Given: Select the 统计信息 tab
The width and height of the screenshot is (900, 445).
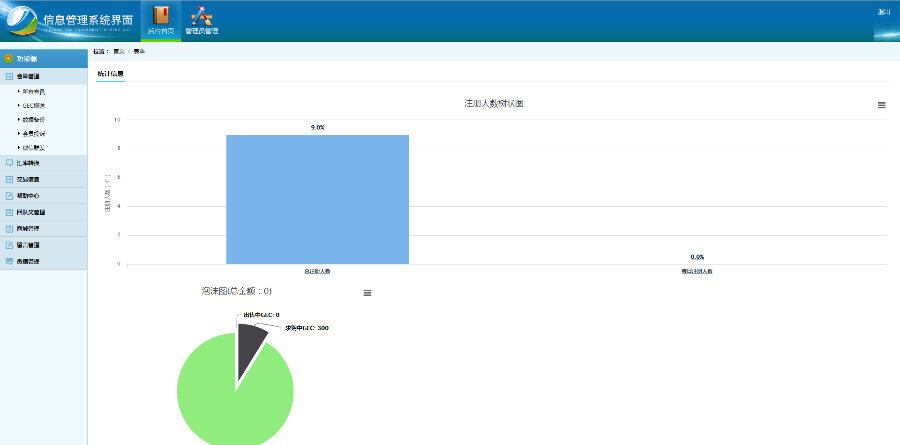Looking at the screenshot, I should click(110, 73).
